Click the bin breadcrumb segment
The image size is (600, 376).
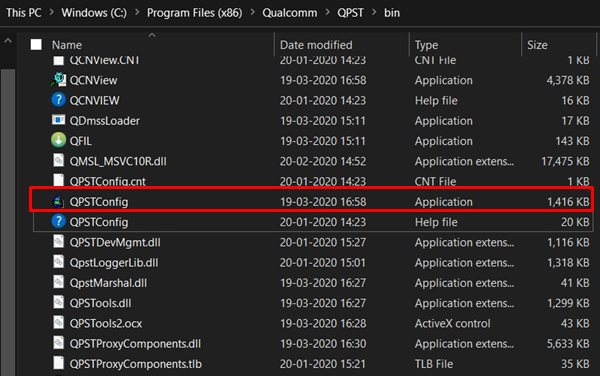click(392, 13)
